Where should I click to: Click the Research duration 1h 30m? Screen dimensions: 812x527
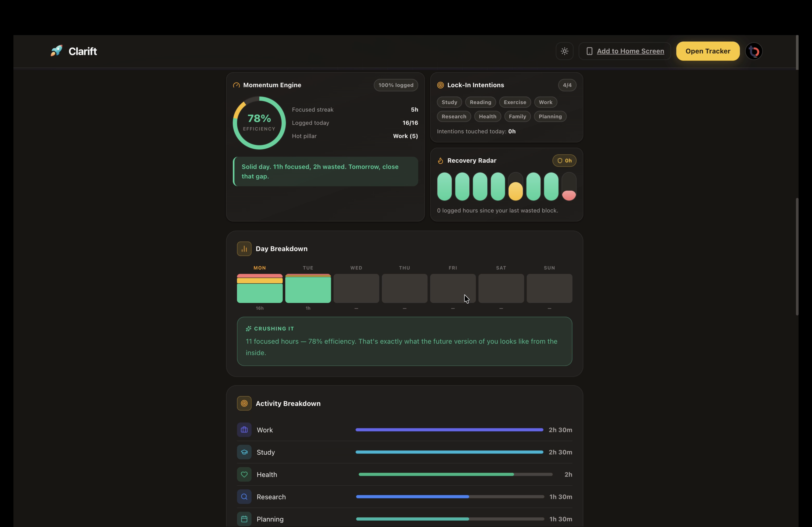point(561,497)
